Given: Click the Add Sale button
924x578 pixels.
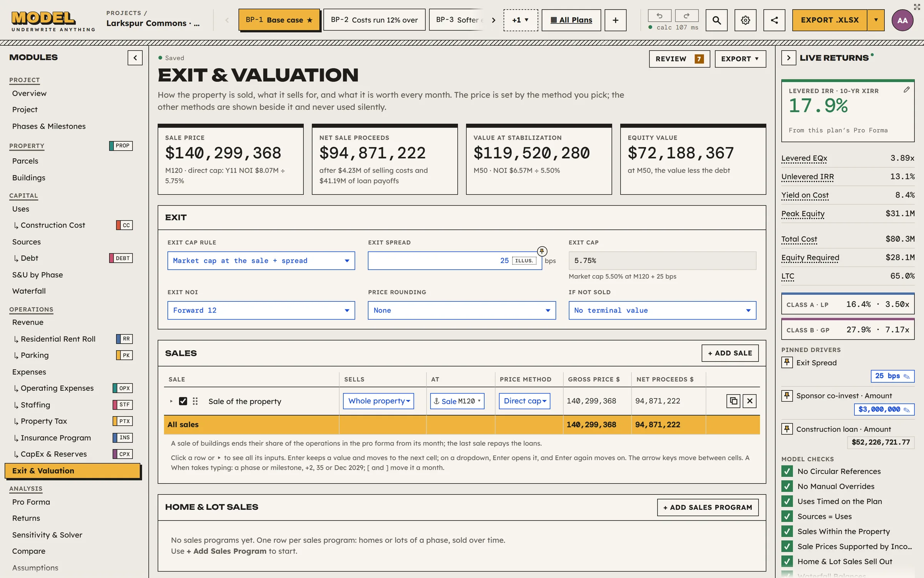Looking at the screenshot, I should click(730, 353).
